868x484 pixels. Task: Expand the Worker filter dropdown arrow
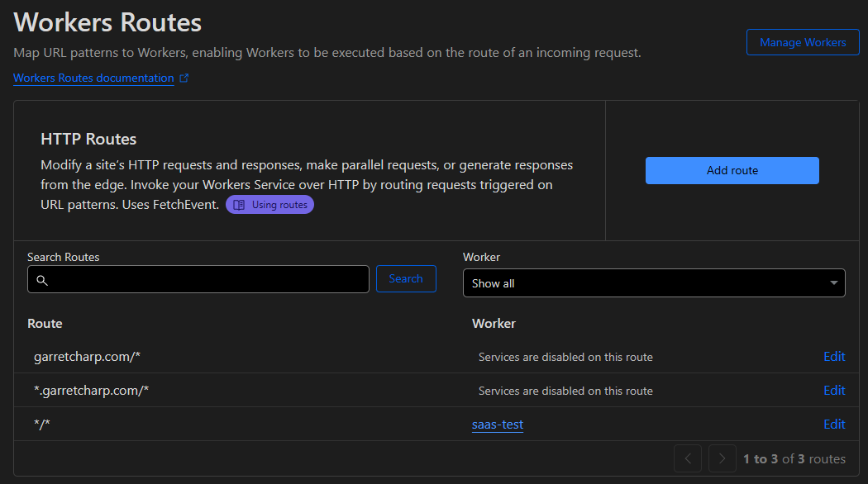[833, 283]
